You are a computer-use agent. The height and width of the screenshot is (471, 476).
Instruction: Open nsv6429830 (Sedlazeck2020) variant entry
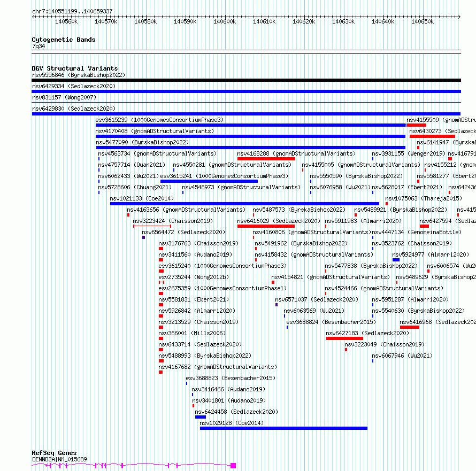(x=74, y=109)
